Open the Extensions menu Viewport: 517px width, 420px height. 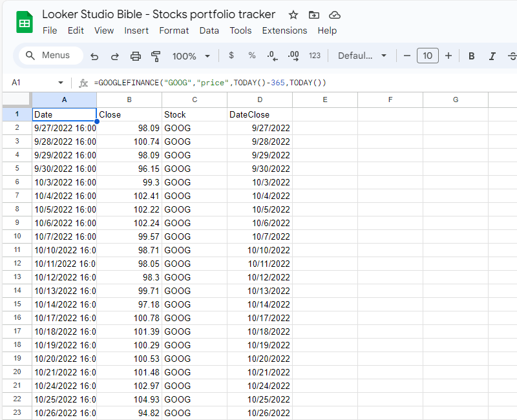click(x=284, y=30)
